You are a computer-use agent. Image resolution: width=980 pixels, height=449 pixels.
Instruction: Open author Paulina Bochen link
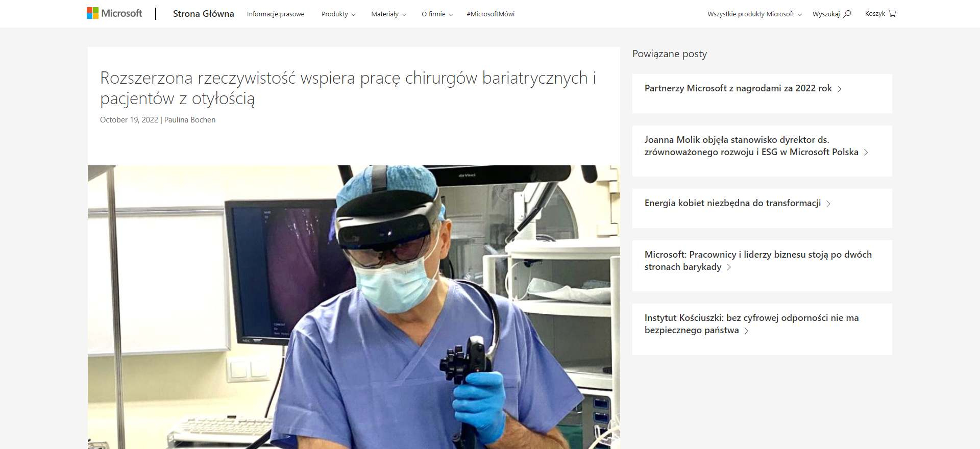[x=190, y=120]
